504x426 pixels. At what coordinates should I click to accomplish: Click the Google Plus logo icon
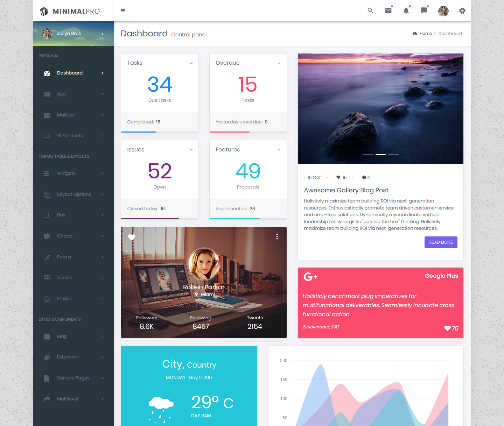click(x=310, y=277)
